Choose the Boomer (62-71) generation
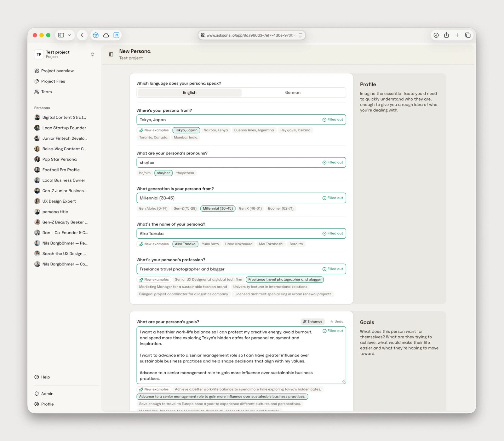This screenshot has height=441, width=504. [x=281, y=209]
